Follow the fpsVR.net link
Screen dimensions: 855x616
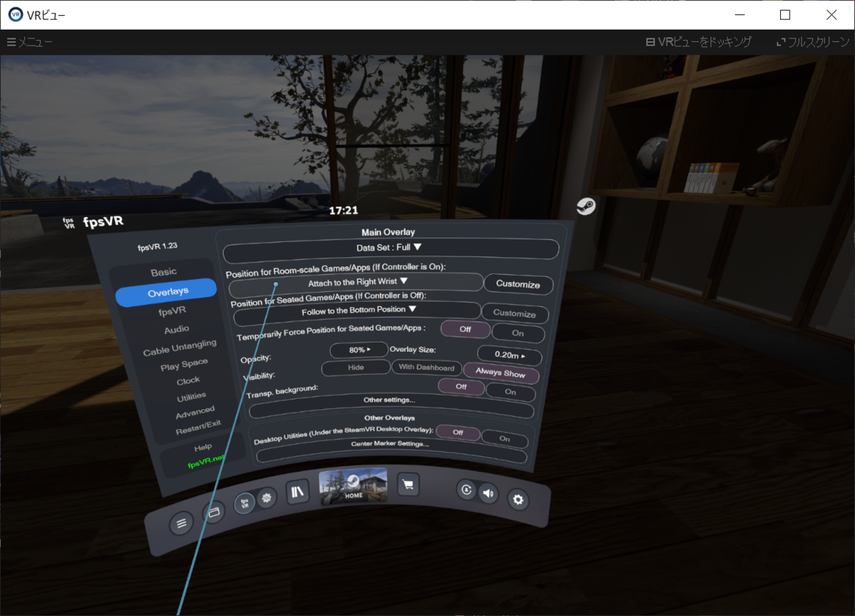coord(205,461)
